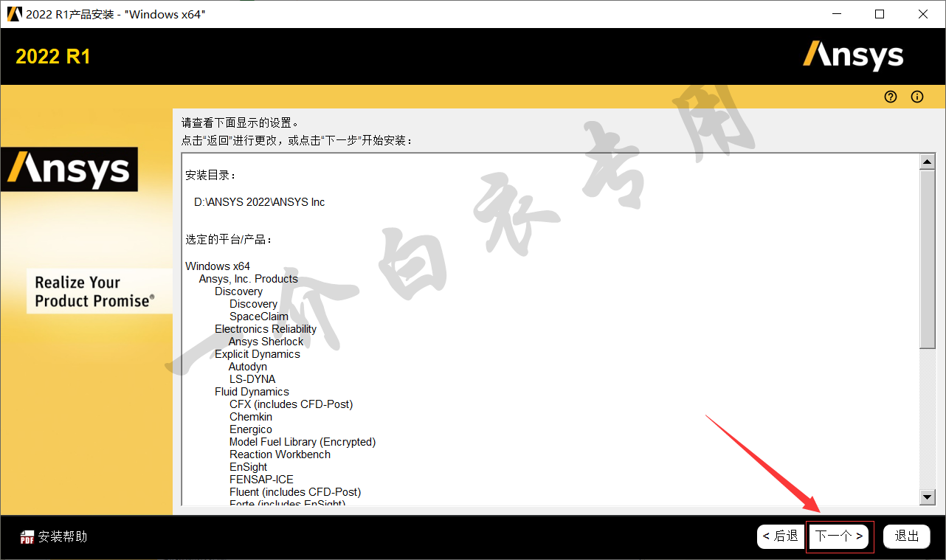
Task: Select the Autodyn entry
Action: pos(248,367)
